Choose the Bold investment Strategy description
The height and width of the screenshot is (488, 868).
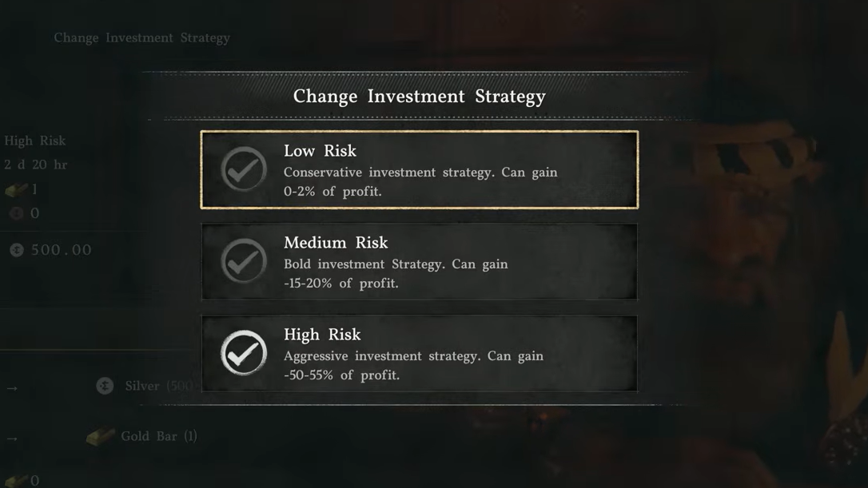[x=396, y=274]
